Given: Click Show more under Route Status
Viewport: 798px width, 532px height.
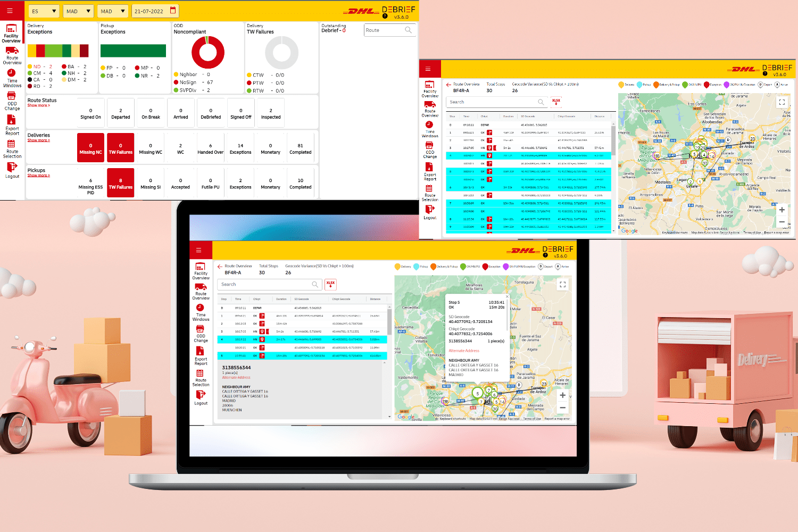Looking at the screenshot, I should coord(39,105).
